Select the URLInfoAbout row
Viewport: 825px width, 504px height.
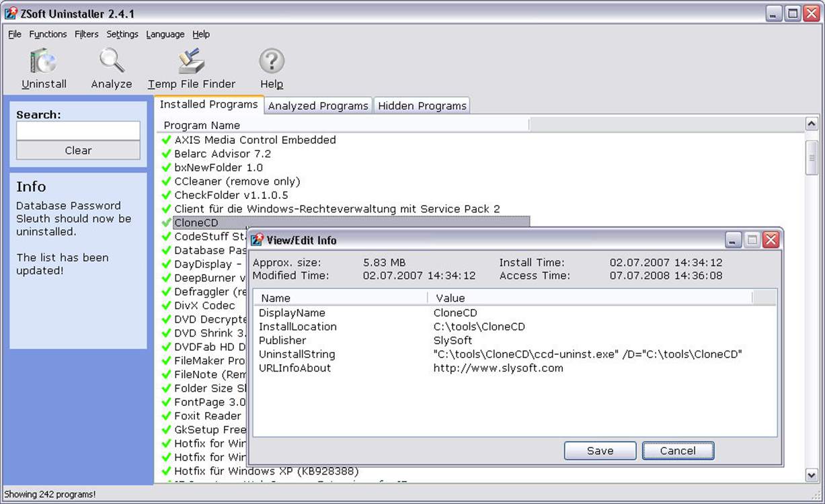(515, 368)
